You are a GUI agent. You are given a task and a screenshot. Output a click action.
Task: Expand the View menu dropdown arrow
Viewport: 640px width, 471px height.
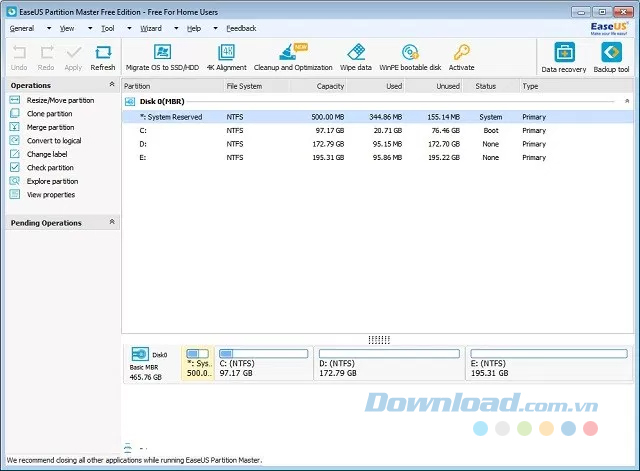pos(90,29)
